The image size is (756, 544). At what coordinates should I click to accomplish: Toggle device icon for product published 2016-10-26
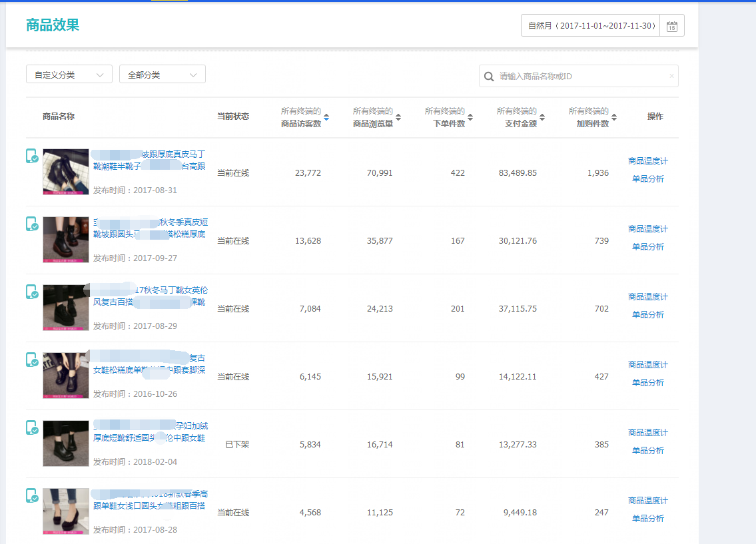click(31, 360)
